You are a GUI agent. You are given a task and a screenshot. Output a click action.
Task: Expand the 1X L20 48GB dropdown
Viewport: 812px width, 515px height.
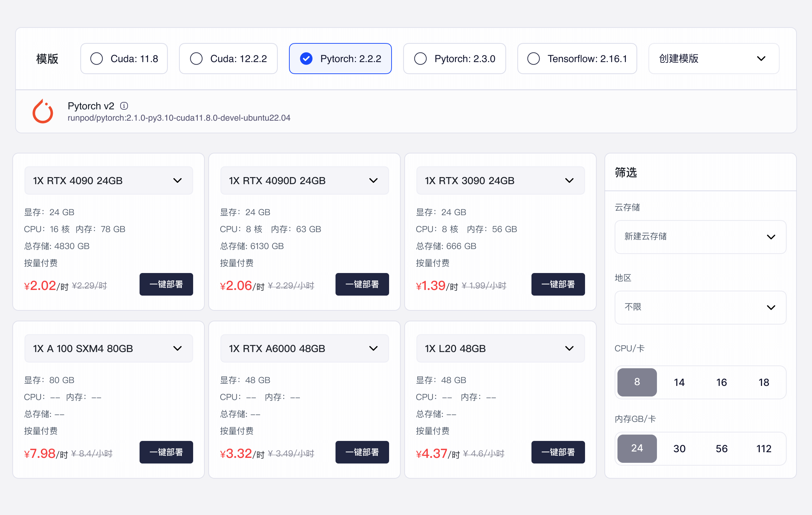[500, 349]
